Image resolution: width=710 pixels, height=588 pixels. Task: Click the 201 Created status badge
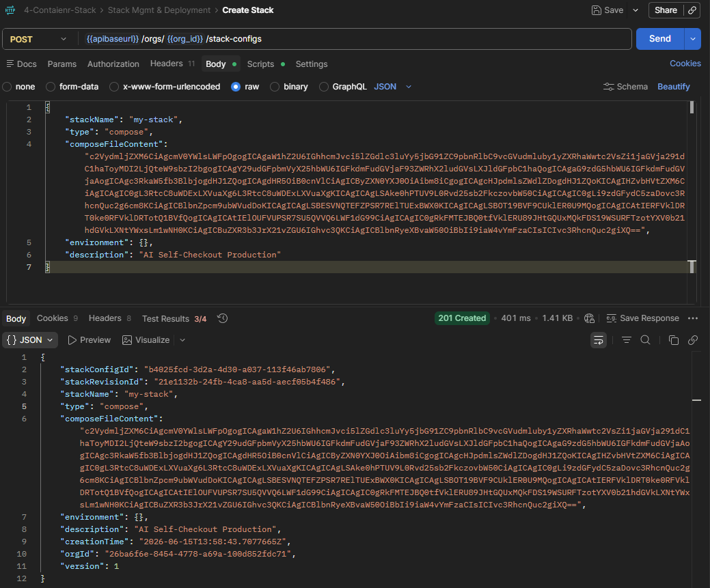click(x=462, y=318)
